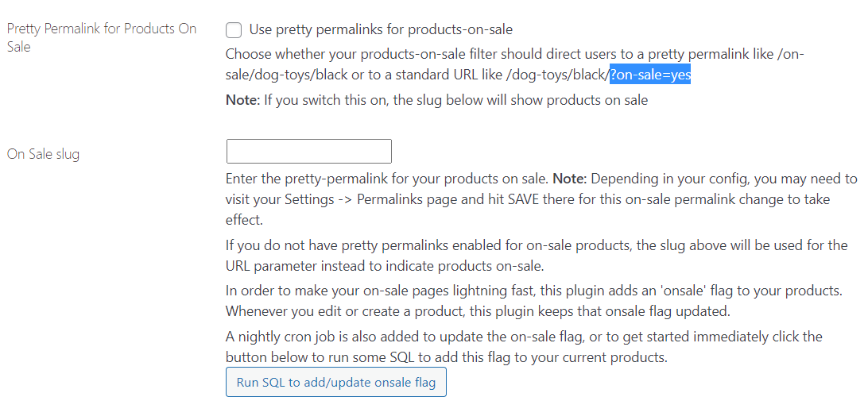Click the highlighted '?on-sale=yes' text
This screenshot has height=420, width=868.
[650, 75]
